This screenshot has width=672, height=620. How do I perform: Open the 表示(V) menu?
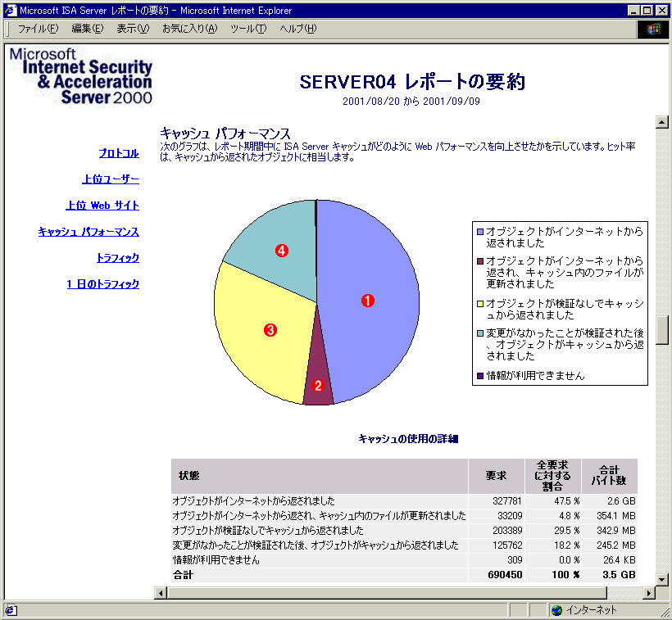point(133,29)
